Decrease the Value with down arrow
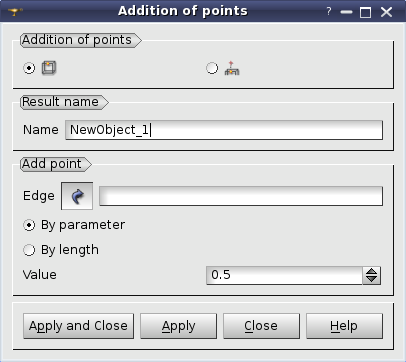This screenshot has height=362, width=406. [371, 279]
